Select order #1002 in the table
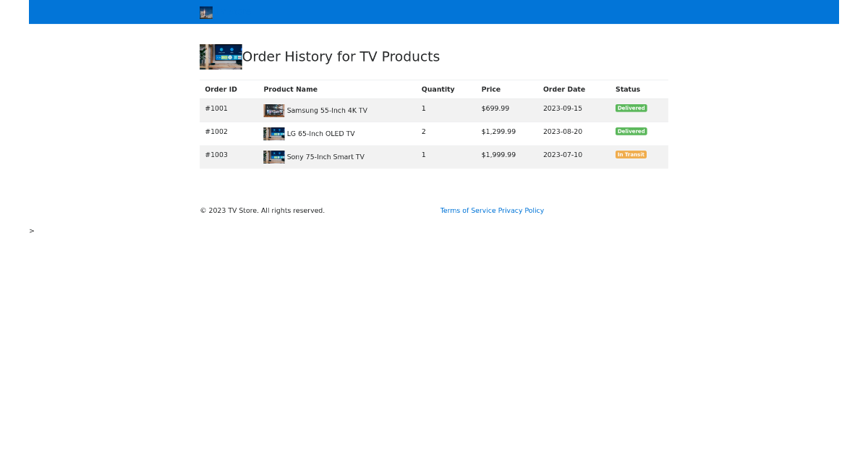The height and width of the screenshot is (456, 868). (216, 131)
